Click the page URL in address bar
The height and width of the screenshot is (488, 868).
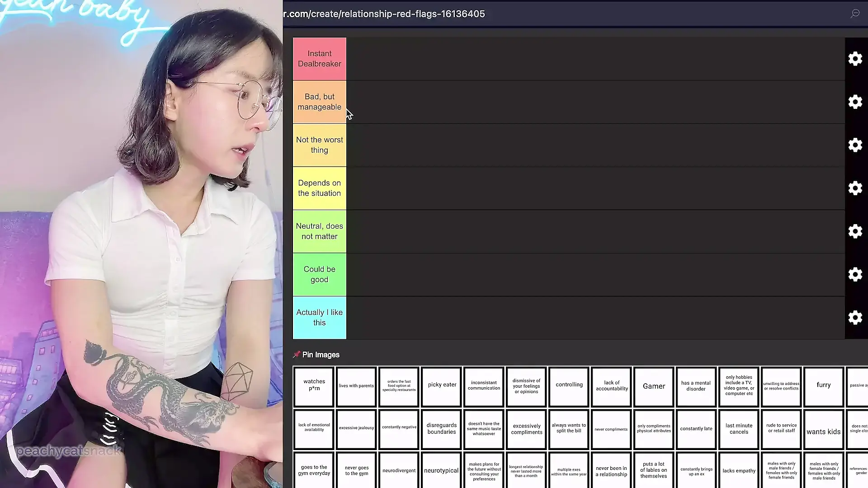pyautogui.click(x=384, y=14)
